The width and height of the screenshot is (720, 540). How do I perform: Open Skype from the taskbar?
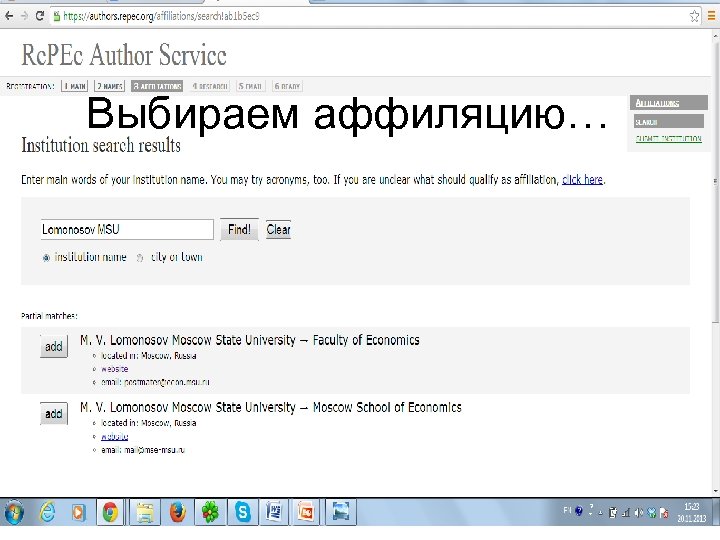click(242, 512)
